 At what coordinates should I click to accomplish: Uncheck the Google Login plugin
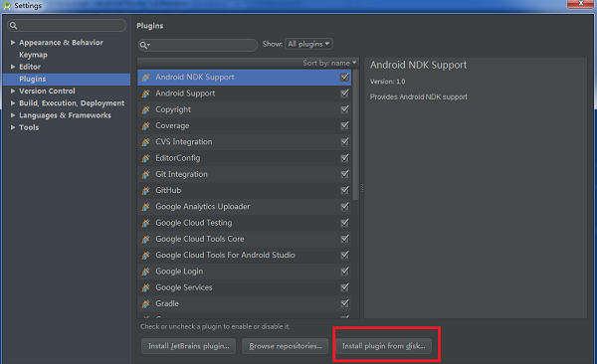pos(344,272)
